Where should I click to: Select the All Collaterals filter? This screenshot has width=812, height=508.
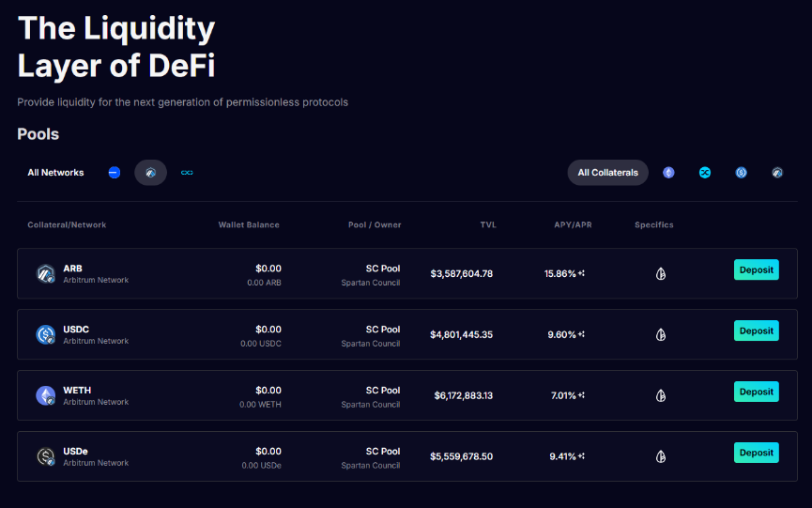(x=608, y=173)
